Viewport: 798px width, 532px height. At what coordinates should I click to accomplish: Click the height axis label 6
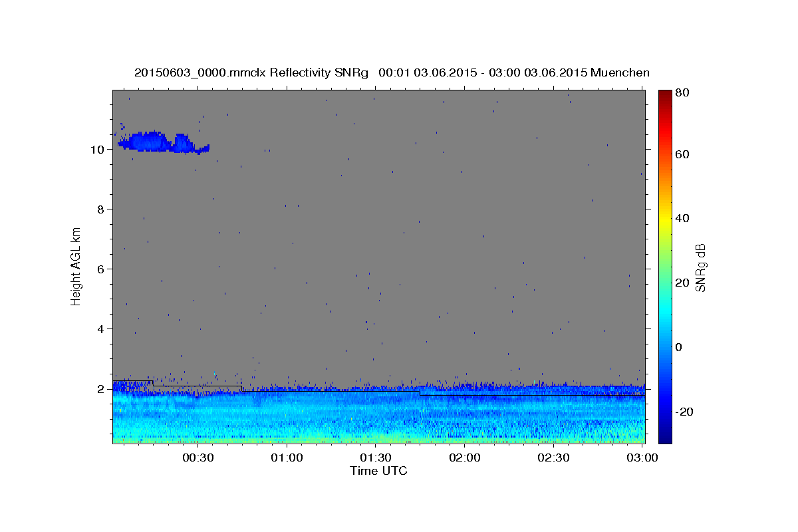click(100, 269)
